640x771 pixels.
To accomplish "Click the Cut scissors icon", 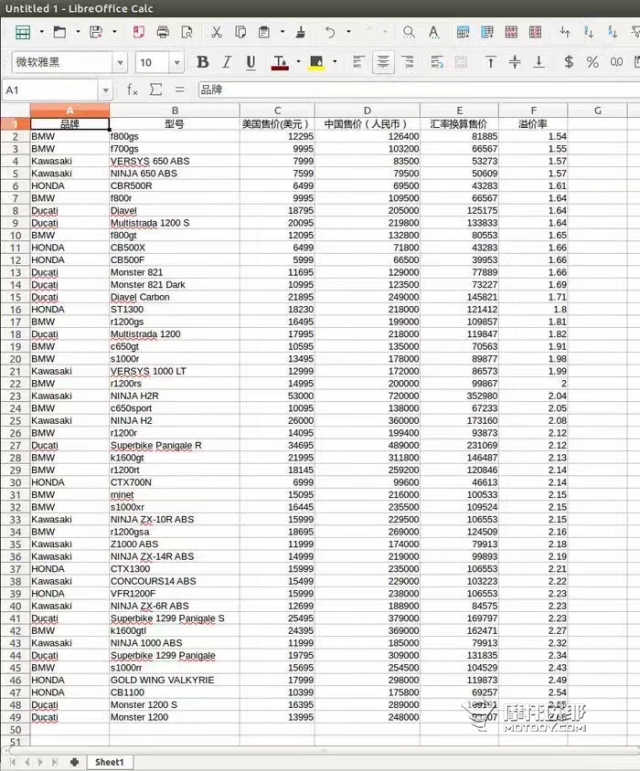I will click(x=216, y=32).
